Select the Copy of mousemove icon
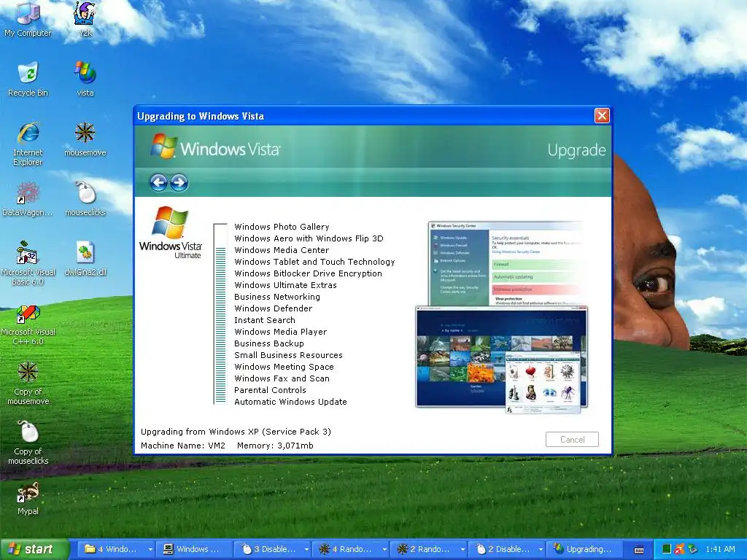 (28, 384)
